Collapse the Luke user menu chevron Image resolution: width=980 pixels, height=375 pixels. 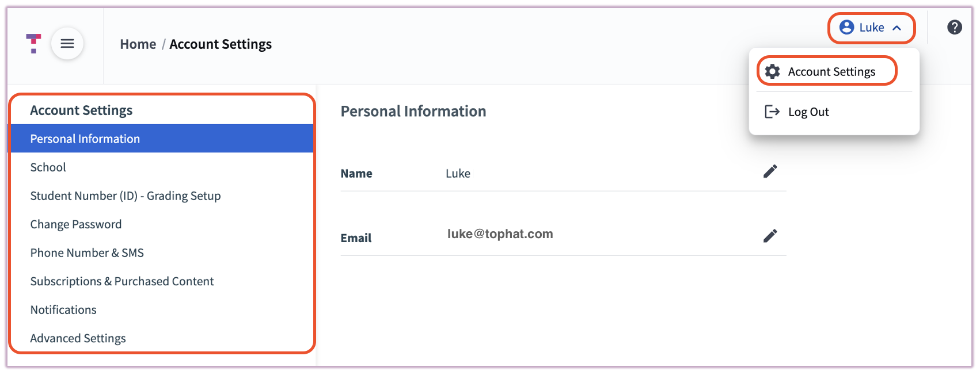click(x=898, y=27)
